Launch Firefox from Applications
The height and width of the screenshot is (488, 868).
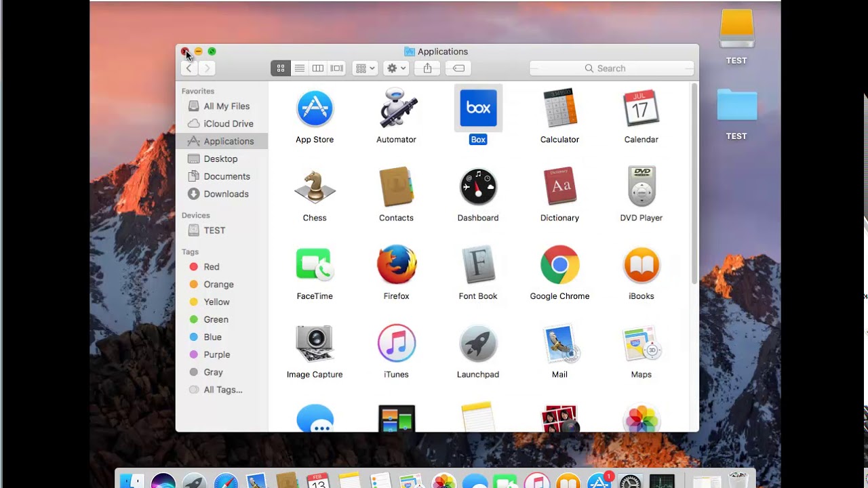pos(396,265)
